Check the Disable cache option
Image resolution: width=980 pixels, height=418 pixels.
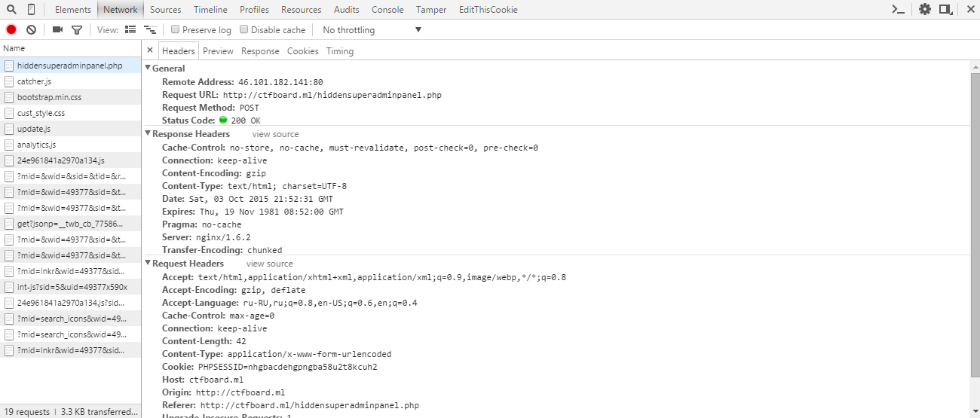(x=244, y=30)
